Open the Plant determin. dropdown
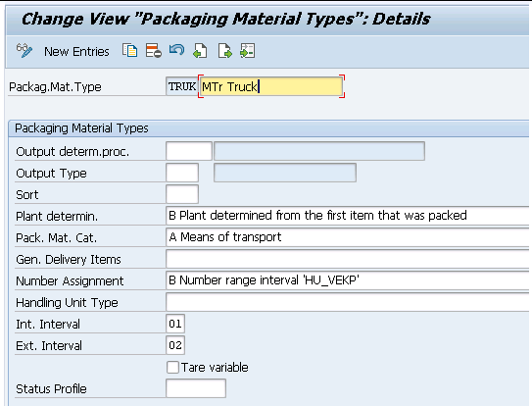Viewport: 532px width, 406px height. click(x=348, y=216)
